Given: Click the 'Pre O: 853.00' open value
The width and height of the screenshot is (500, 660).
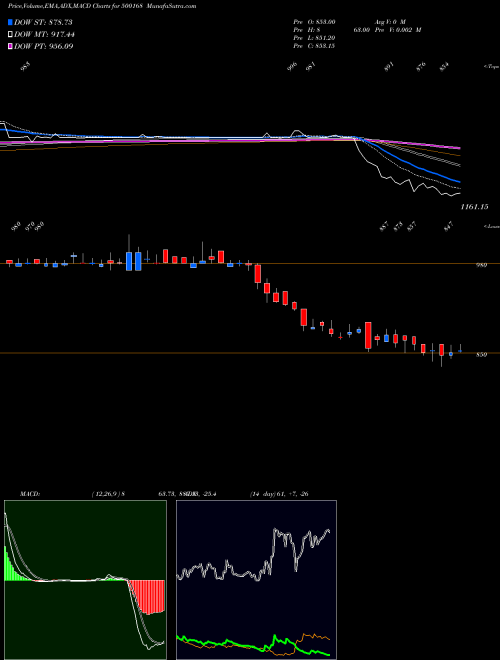Looking at the screenshot, I should pyautogui.click(x=314, y=22).
